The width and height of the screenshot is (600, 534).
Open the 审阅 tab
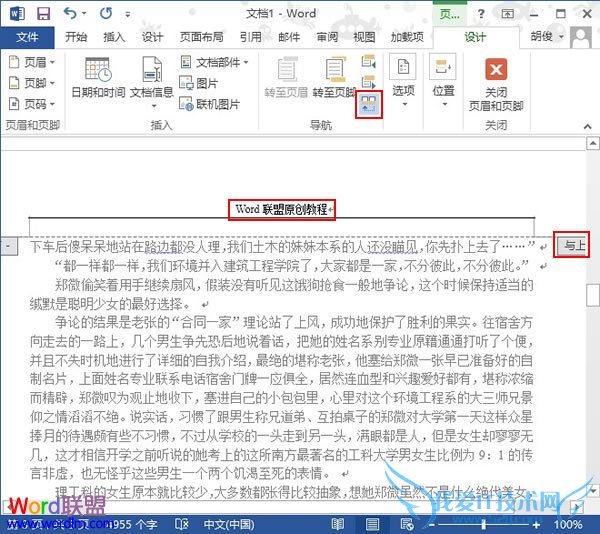[x=327, y=37]
